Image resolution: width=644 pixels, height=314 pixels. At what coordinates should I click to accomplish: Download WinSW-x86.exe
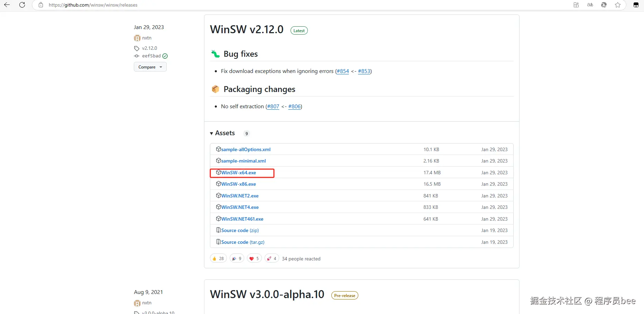(239, 184)
